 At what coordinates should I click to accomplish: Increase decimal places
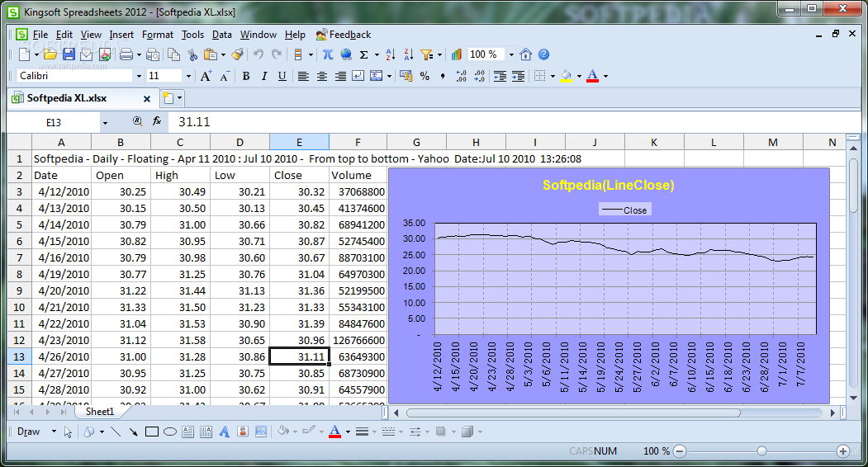tap(461, 76)
